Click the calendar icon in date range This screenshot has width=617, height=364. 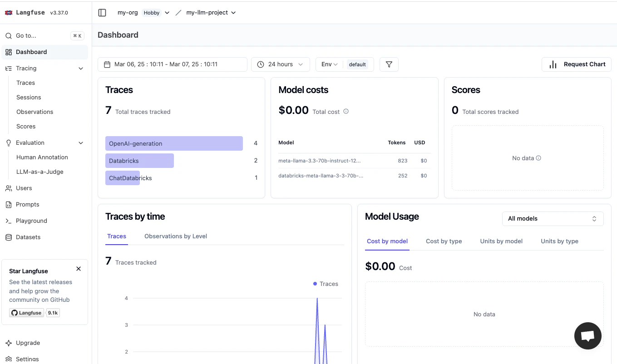[x=107, y=64]
